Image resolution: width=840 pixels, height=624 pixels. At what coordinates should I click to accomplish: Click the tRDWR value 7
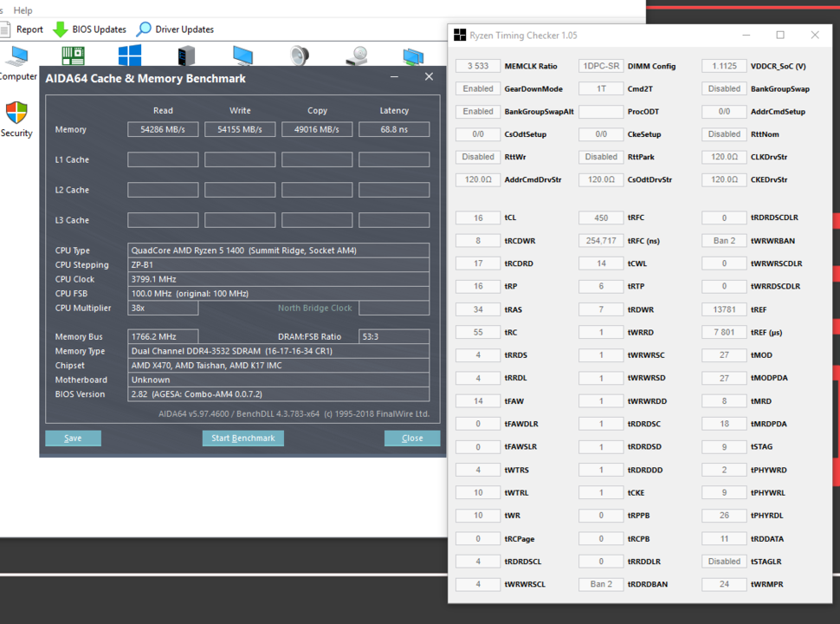(x=601, y=309)
